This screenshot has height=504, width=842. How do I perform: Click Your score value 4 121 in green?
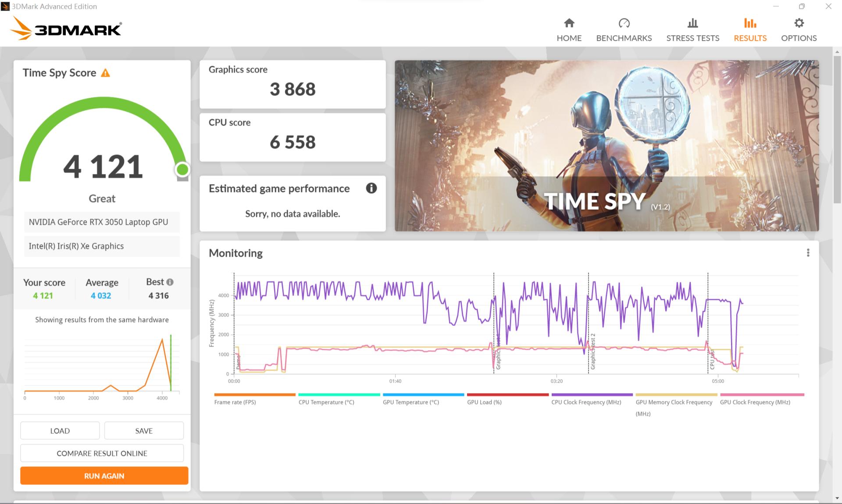[43, 295]
